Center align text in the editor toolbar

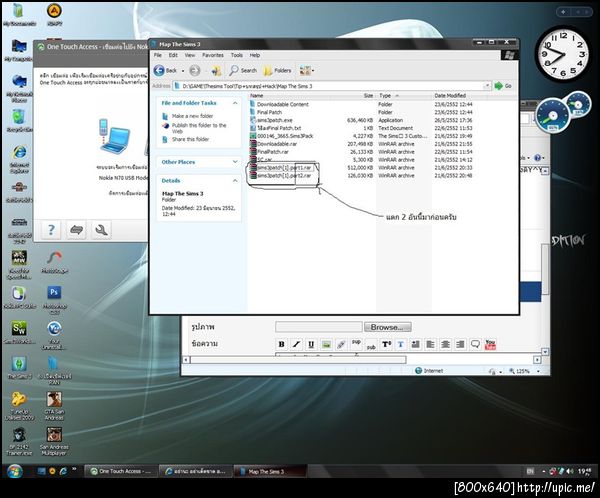pyautogui.click(x=445, y=345)
